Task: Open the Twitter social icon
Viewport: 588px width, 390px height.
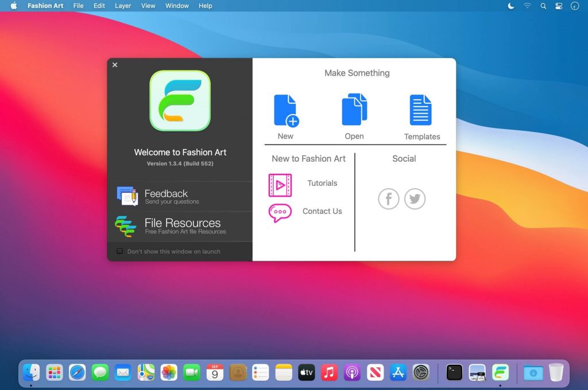Action: (x=415, y=199)
